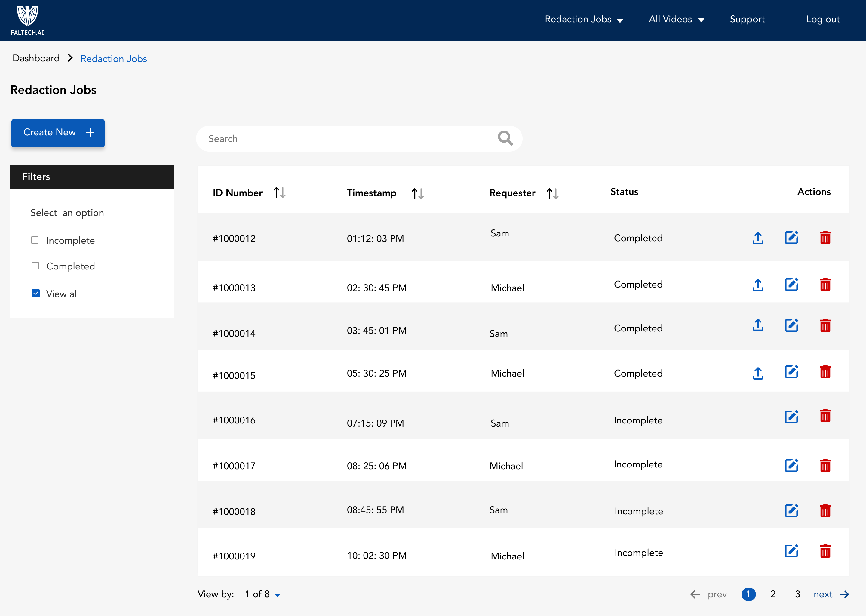866x616 pixels.
Task: Edit redaction job #1000012
Action: [x=791, y=237]
